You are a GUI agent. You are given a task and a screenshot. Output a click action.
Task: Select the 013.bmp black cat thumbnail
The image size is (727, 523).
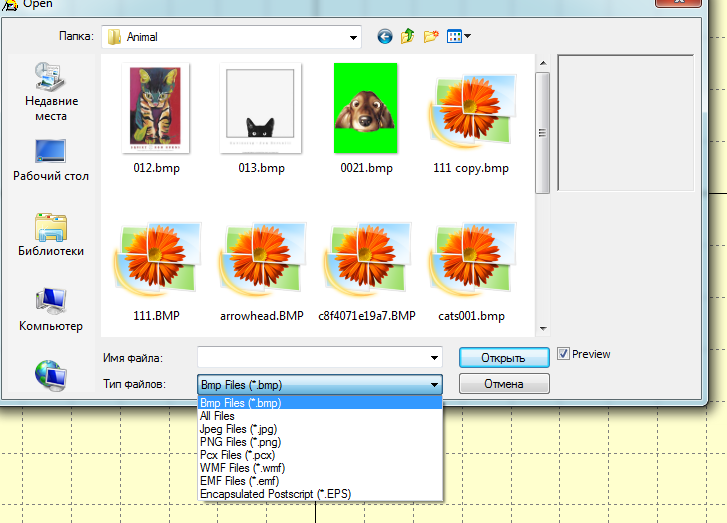coord(261,108)
